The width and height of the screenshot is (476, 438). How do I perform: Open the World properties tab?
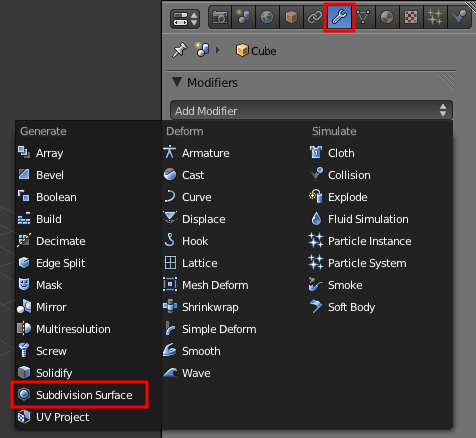[x=267, y=17]
